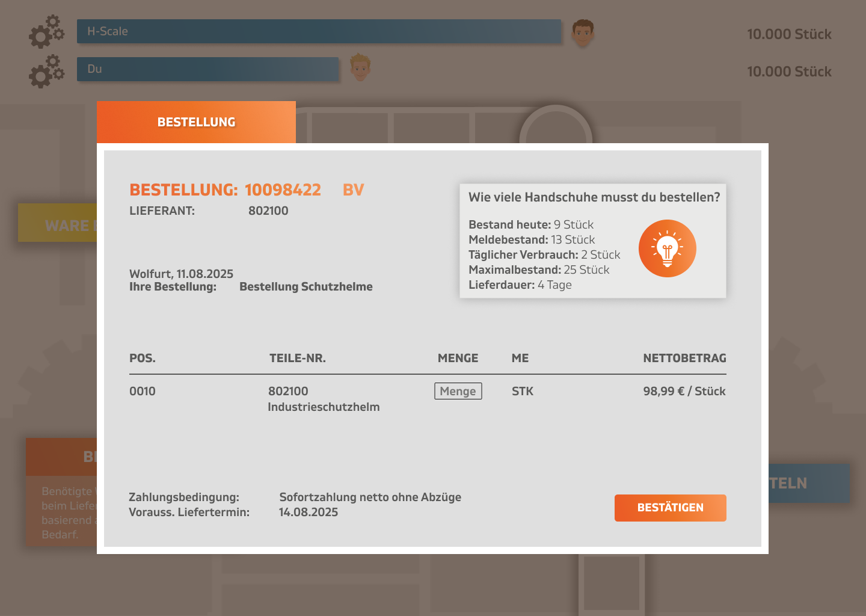866x616 pixels.
Task: Click the delivery date 14.08.2025
Action: tap(309, 513)
